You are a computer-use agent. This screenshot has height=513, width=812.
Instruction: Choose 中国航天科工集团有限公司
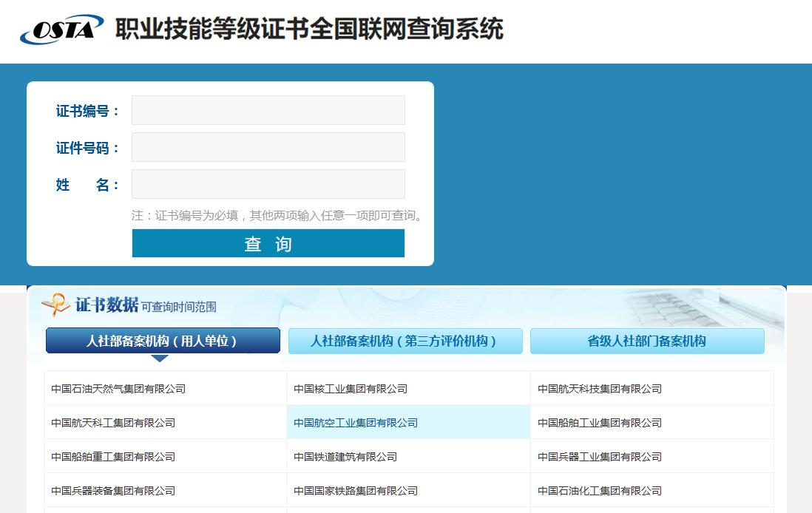(x=113, y=423)
